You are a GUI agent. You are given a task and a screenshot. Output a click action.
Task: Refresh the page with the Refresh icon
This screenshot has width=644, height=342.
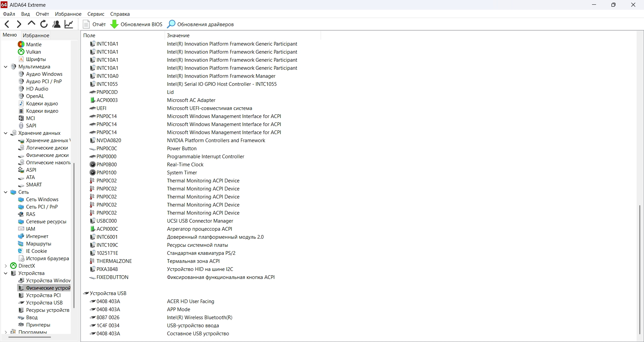coord(44,24)
